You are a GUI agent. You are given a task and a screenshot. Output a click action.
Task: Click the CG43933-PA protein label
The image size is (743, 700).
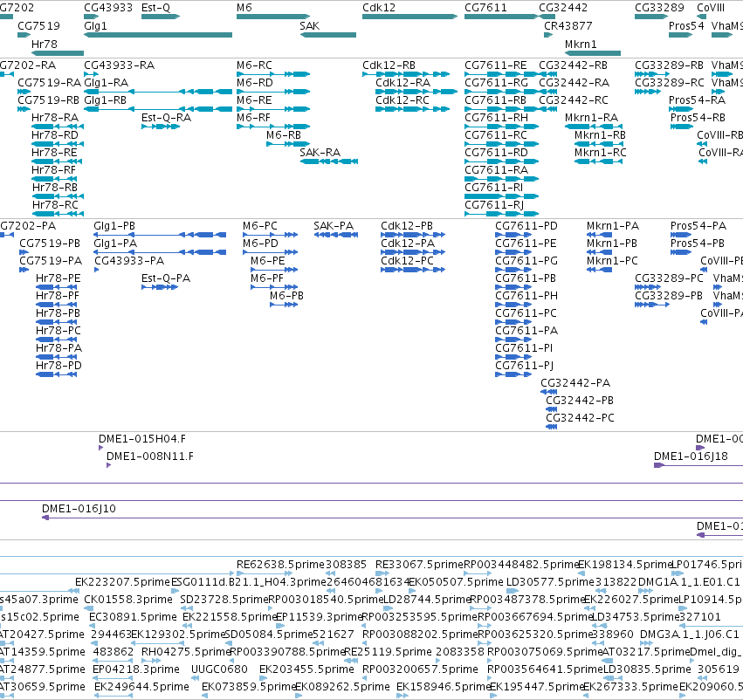point(129,260)
